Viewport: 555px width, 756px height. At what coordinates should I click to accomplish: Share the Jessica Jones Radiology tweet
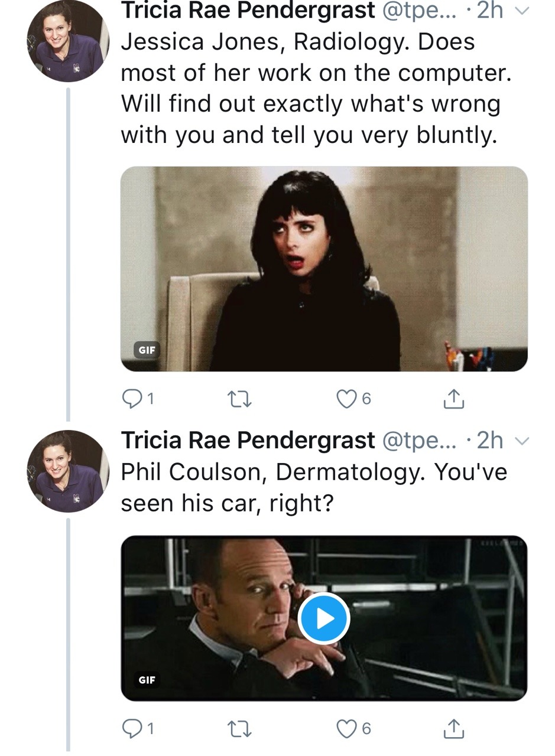click(453, 400)
